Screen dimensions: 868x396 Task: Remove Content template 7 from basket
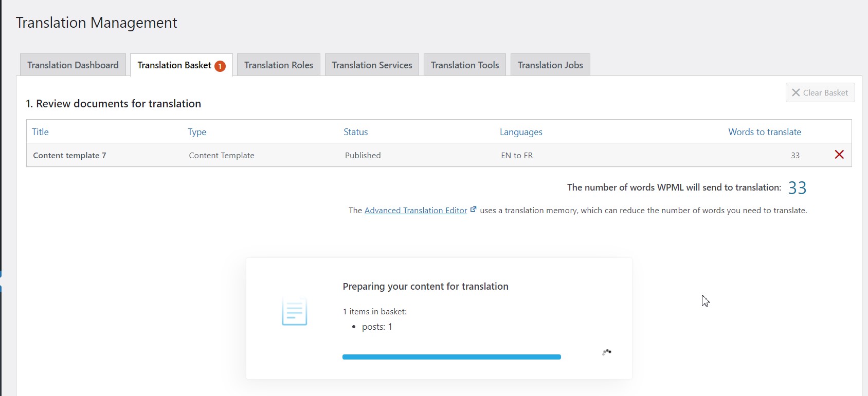click(839, 155)
